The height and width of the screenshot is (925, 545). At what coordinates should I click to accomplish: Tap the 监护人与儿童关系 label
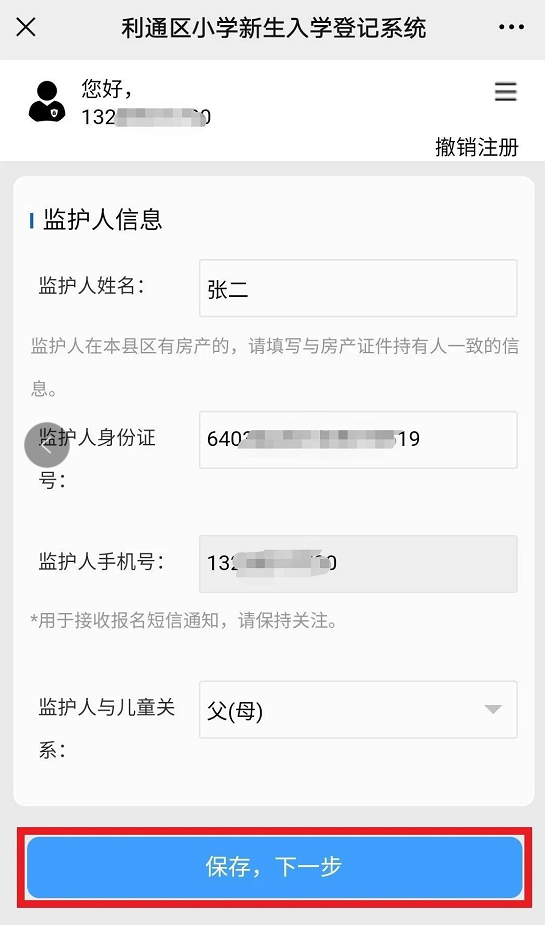click(x=107, y=729)
